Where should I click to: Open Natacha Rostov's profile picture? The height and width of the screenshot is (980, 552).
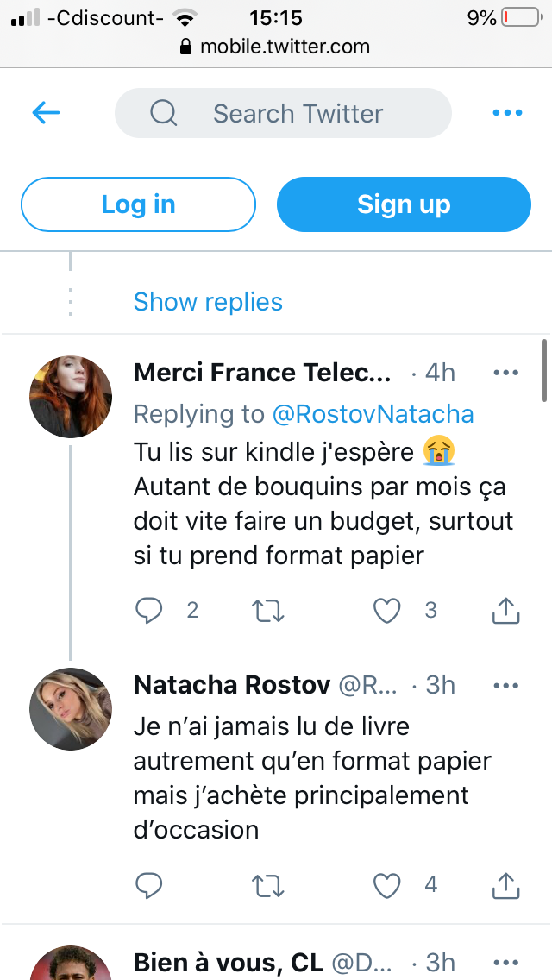(x=71, y=709)
